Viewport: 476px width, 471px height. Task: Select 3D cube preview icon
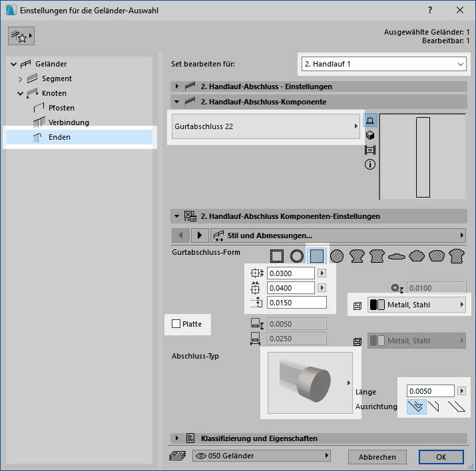coord(370,135)
